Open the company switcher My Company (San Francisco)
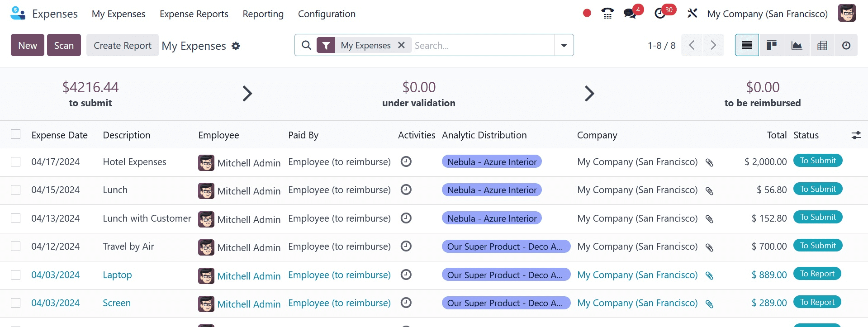Viewport: 868px width, 327px height. [x=768, y=14]
